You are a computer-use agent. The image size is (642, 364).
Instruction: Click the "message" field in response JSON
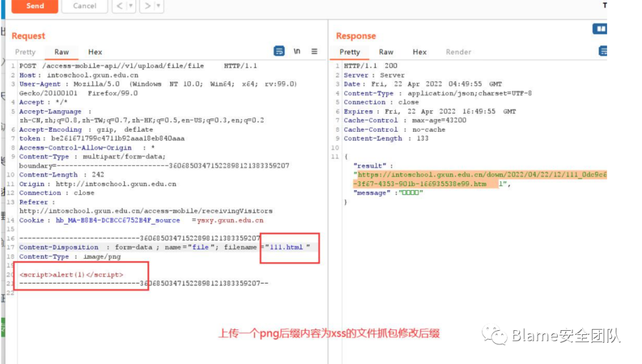click(x=388, y=193)
